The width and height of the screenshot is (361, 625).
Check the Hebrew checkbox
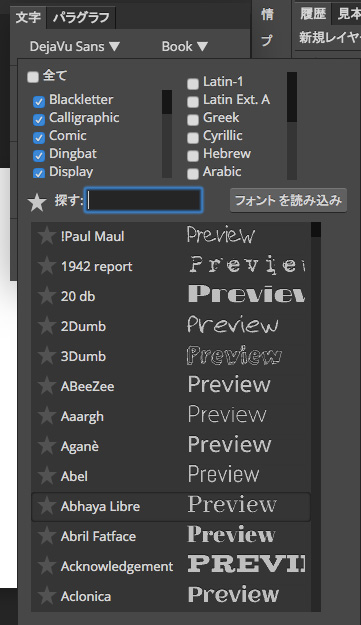coord(193,155)
